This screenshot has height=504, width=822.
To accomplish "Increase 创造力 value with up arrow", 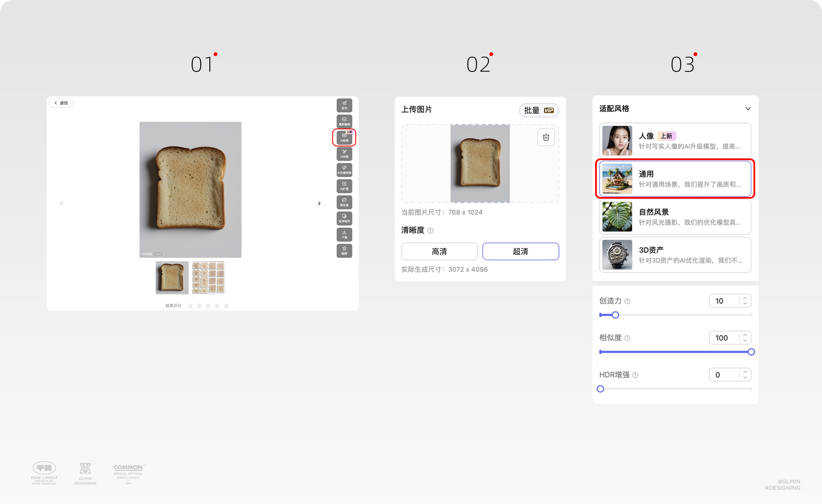I will click(x=745, y=298).
